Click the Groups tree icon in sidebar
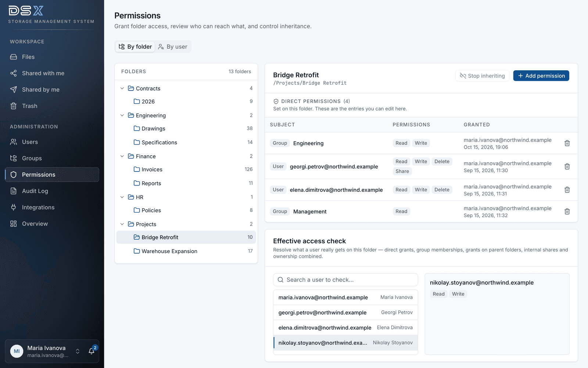 coord(14,158)
